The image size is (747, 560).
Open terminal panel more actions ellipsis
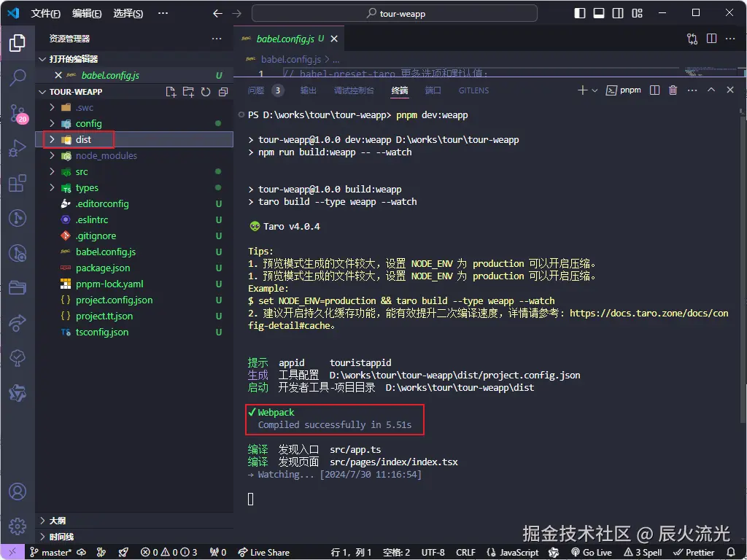692,90
